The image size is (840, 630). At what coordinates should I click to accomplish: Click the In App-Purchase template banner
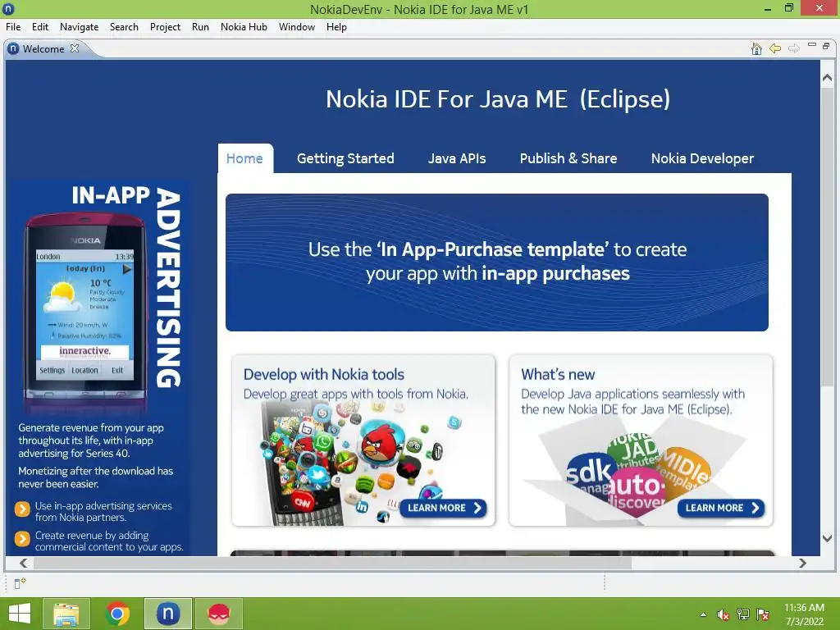point(497,262)
